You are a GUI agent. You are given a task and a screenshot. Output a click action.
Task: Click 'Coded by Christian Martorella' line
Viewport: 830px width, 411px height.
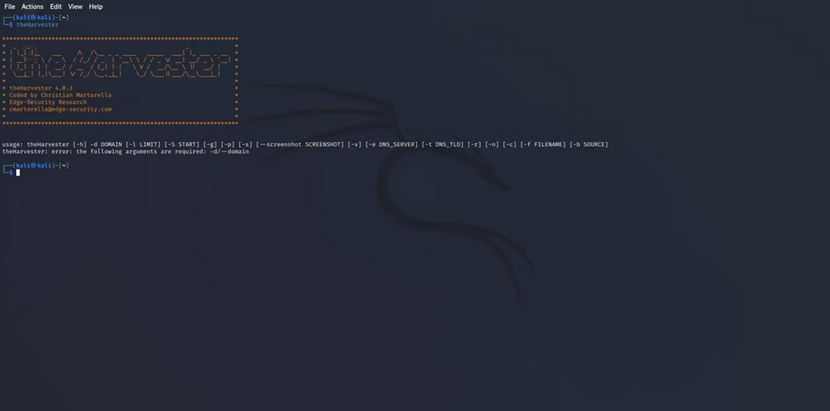click(60, 95)
